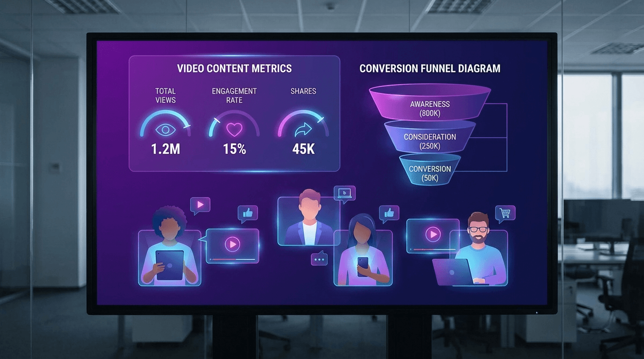Click the play bubble above the tablet user
The image size is (644, 359).
[200, 204]
